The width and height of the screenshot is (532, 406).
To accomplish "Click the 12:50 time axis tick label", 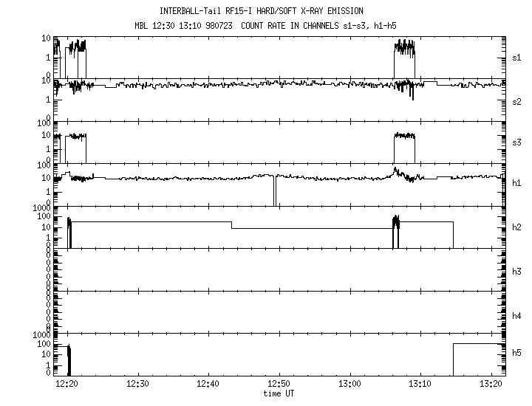I will pyautogui.click(x=279, y=385).
